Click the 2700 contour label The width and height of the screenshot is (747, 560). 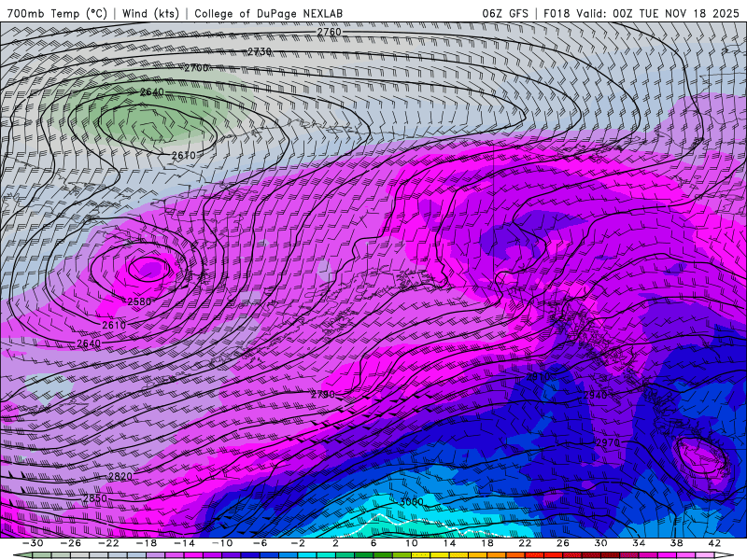196,68
